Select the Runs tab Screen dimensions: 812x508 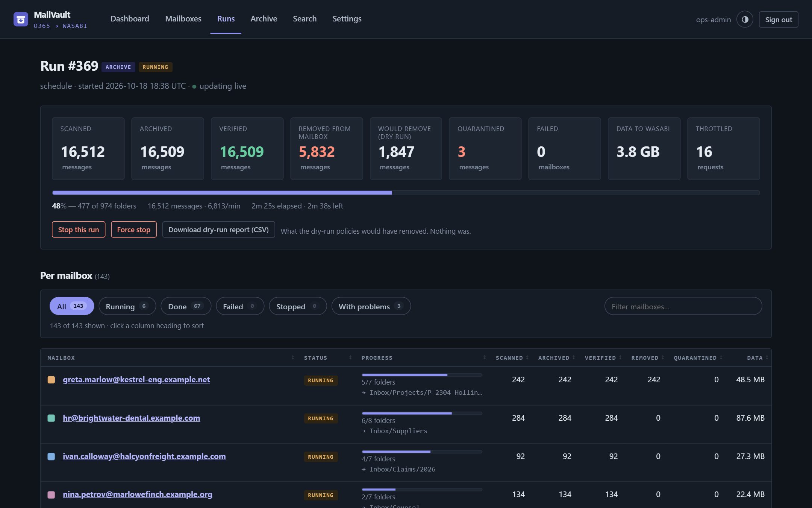[226, 19]
